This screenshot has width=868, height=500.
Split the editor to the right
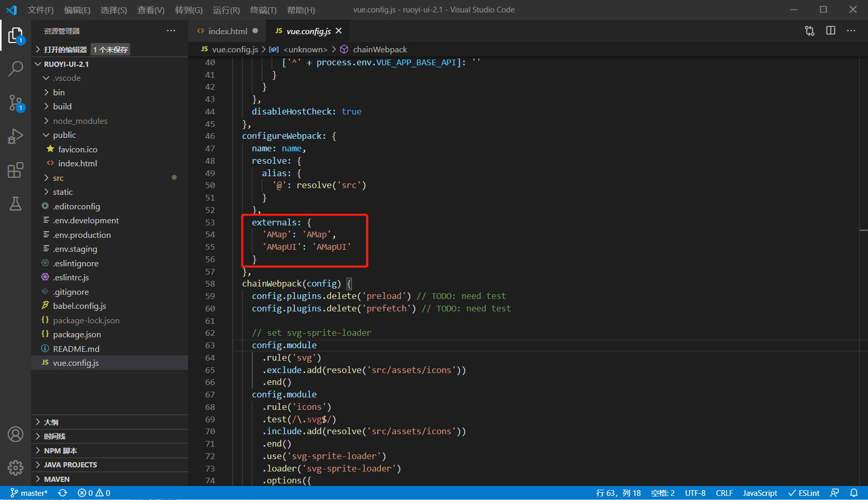(831, 31)
